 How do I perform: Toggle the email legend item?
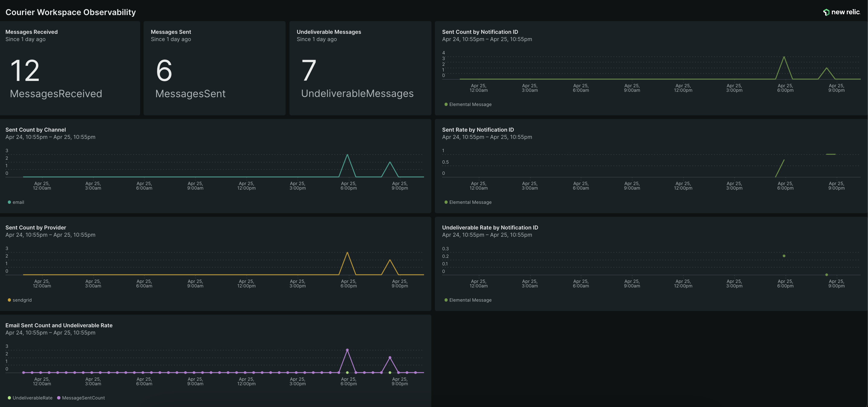[16, 202]
